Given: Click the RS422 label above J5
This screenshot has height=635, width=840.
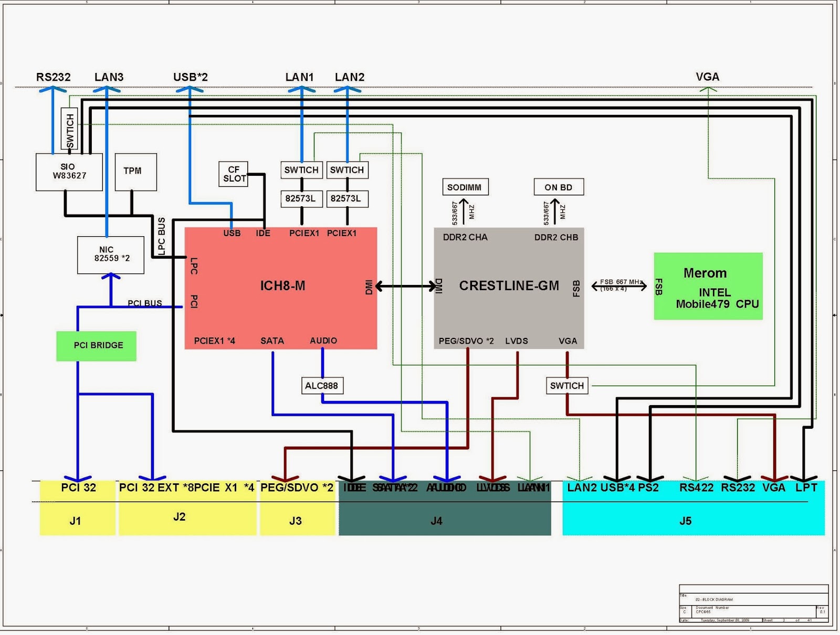Looking at the screenshot, I should (x=697, y=488).
